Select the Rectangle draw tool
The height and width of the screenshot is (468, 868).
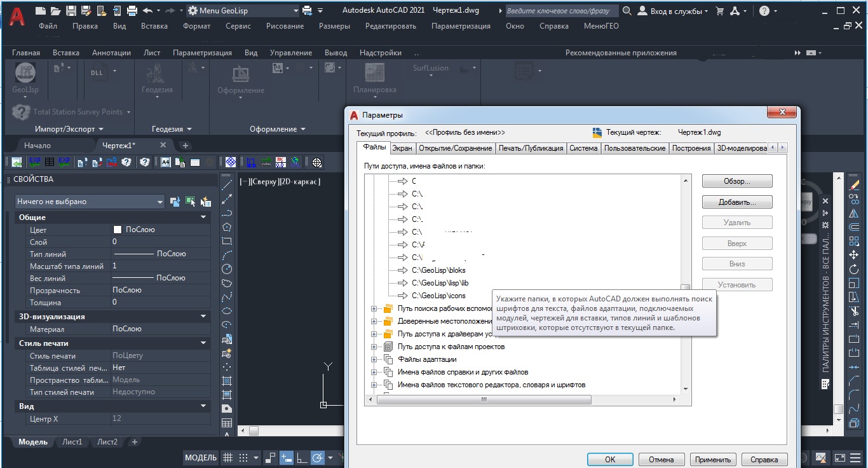pyautogui.click(x=227, y=241)
